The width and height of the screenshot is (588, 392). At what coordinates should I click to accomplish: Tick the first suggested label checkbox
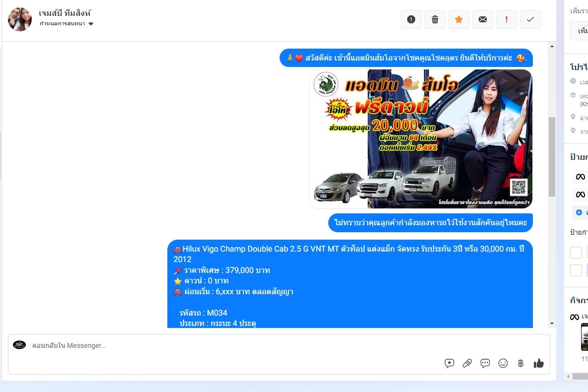(x=576, y=253)
